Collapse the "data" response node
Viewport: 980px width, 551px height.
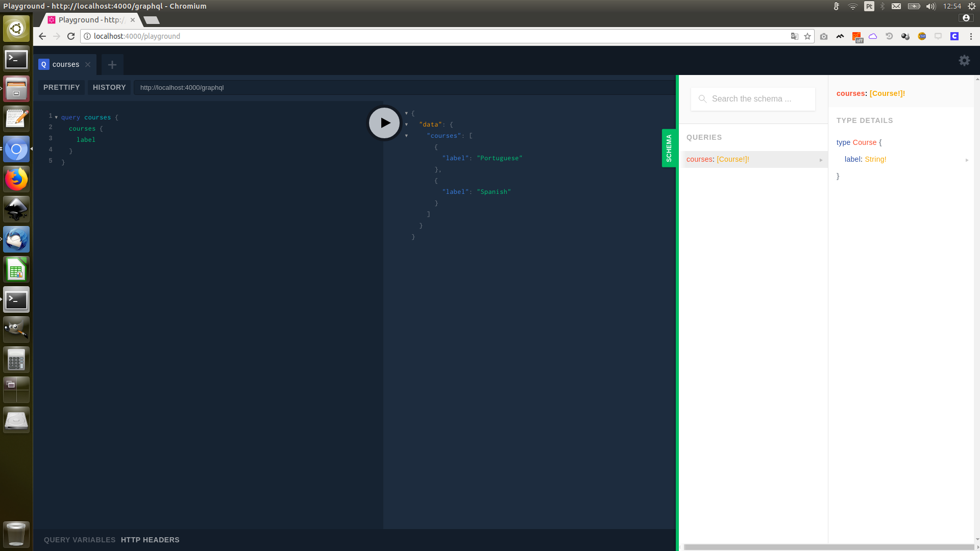(x=406, y=124)
